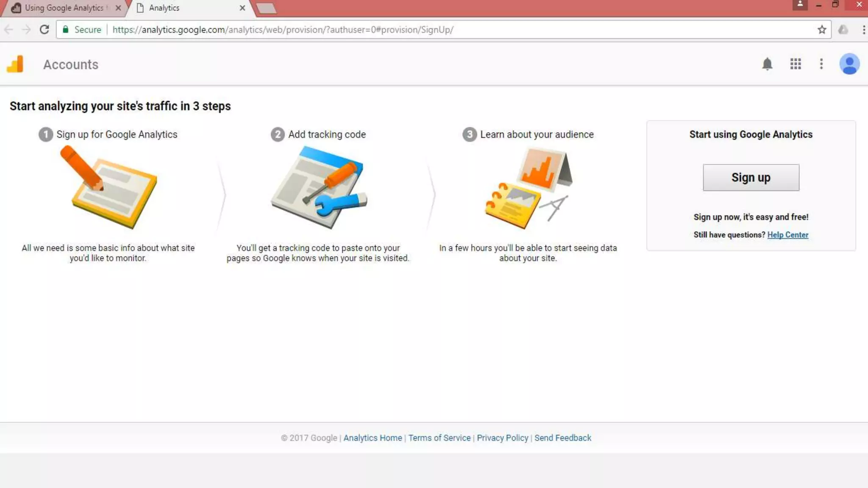Bookmark this page with the star icon
Viewport: 868px width, 488px height.
pos(822,30)
